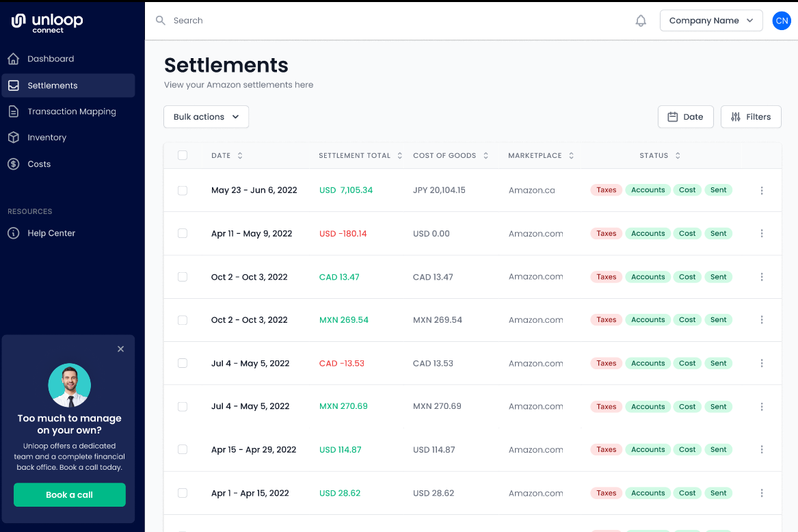This screenshot has height=532, width=798.
Task: Click the Book a call button
Action: pyautogui.click(x=69, y=494)
